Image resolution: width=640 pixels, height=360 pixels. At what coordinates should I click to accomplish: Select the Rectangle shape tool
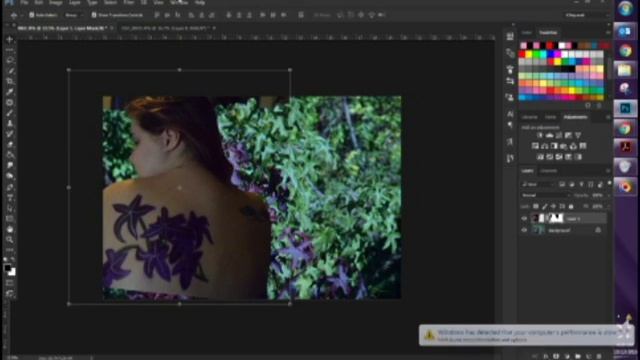point(10,219)
